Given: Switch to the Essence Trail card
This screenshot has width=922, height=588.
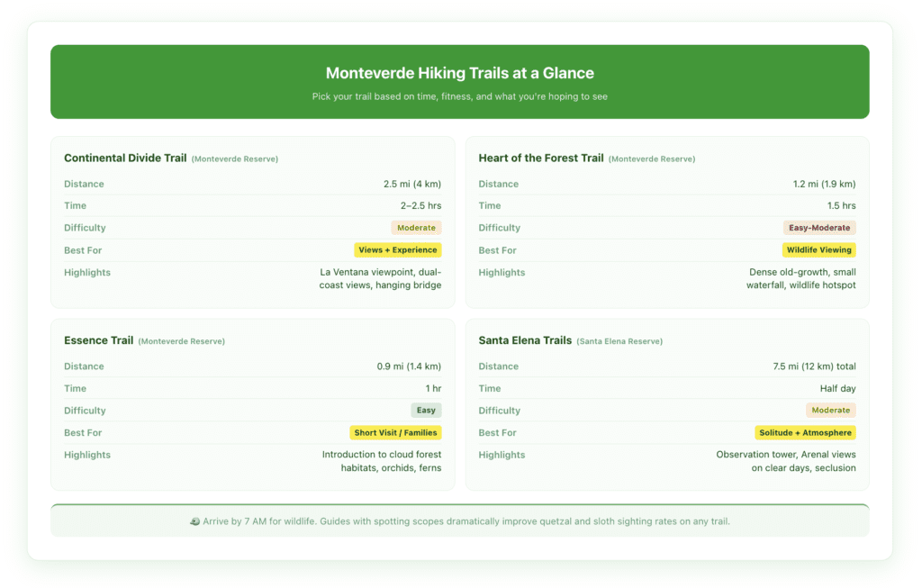Looking at the screenshot, I should (x=98, y=340).
